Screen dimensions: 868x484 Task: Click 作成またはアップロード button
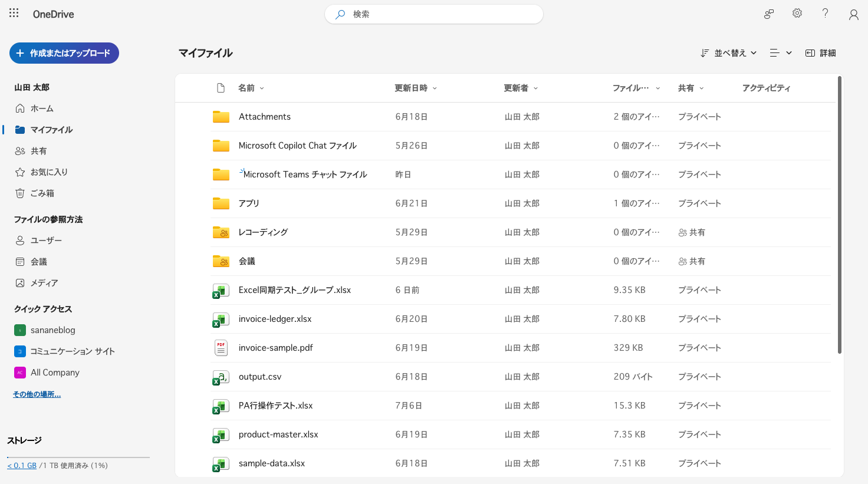[64, 53]
